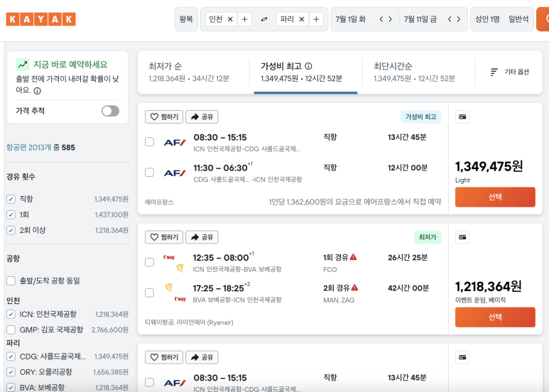Click Air France logo on 11:30 – 06:30 flight
The image size is (549, 392).
tap(175, 173)
